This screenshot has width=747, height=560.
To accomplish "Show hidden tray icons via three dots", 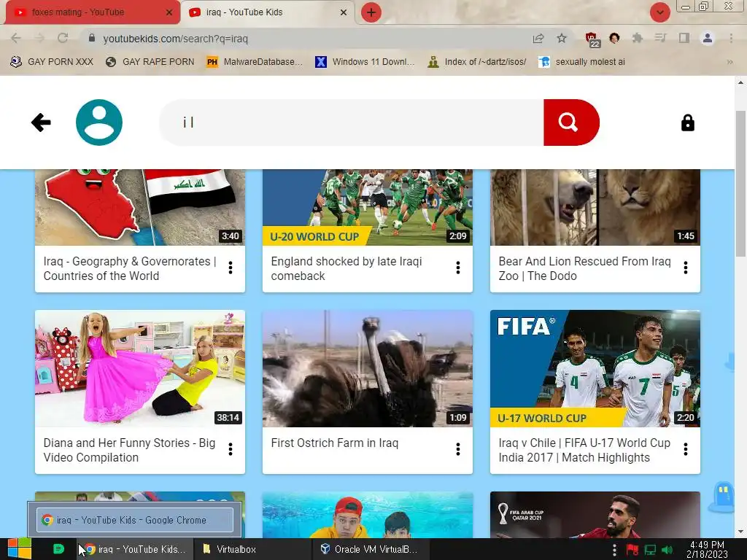I will coord(614,550).
